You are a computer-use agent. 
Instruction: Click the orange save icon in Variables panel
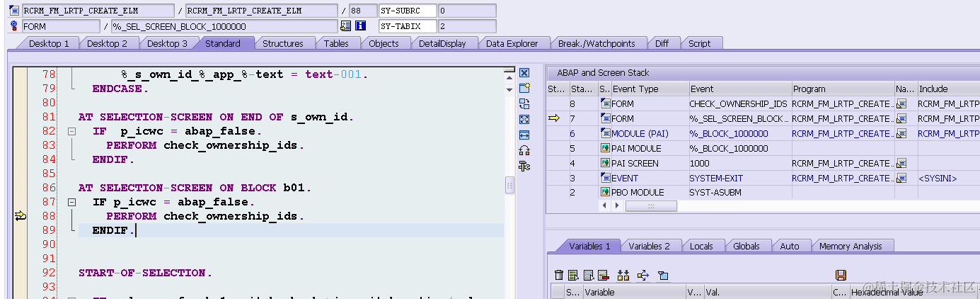point(841,275)
